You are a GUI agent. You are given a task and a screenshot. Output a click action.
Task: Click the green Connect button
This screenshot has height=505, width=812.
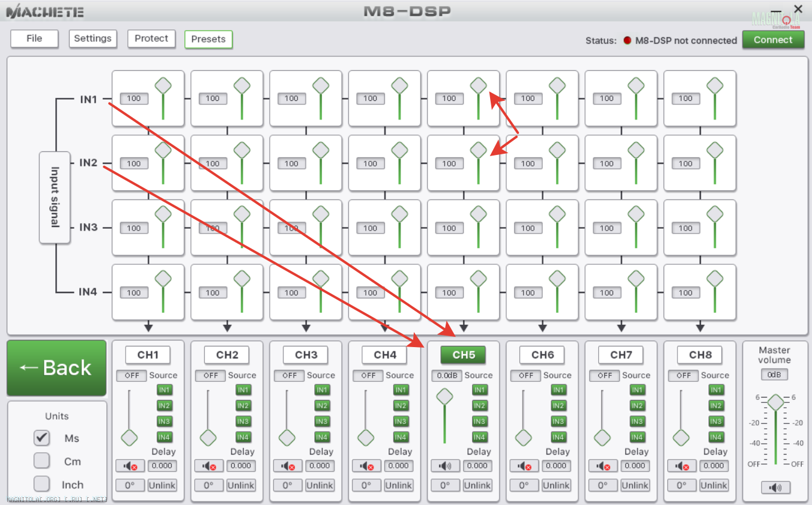coord(773,40)
